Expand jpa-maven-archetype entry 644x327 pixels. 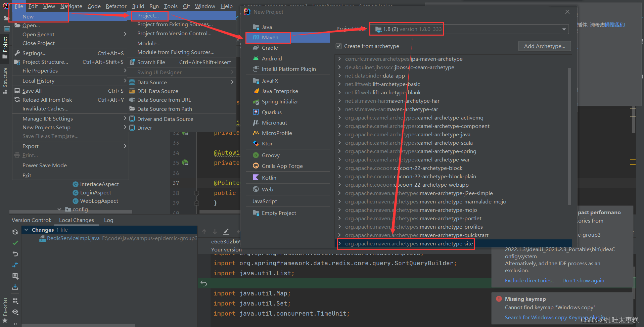click(339, 59)
